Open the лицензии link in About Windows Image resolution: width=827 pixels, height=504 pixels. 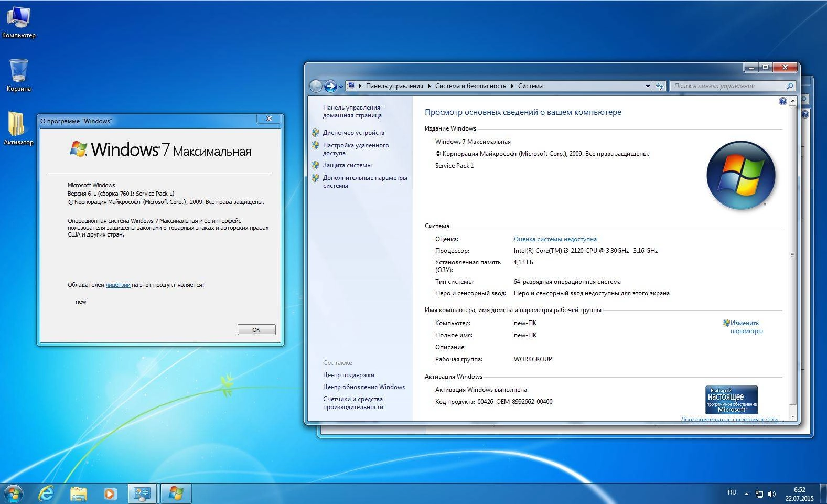tap(118, 285)
